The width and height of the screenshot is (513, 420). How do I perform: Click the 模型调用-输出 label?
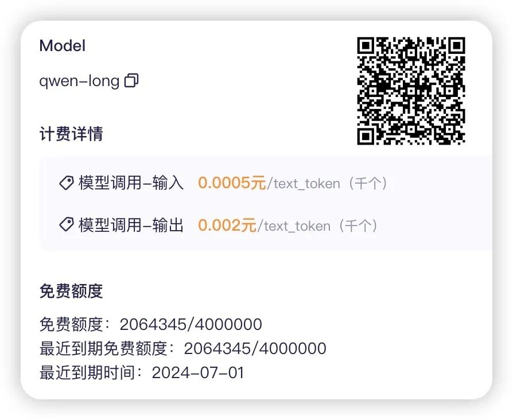131,225
